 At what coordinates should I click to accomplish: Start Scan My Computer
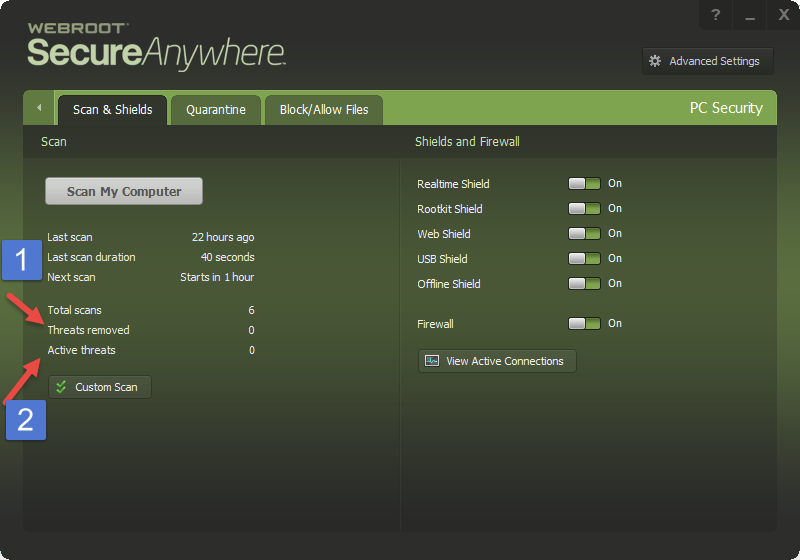[x=124, y=191]
